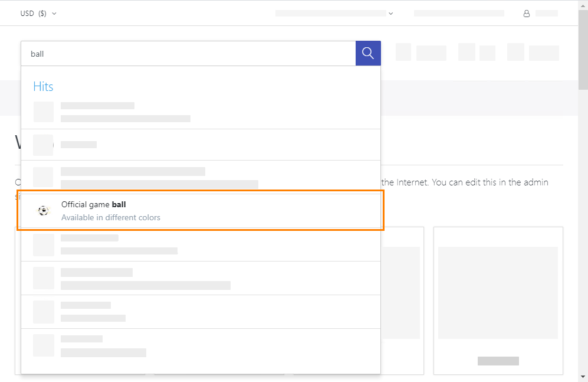Click the placeholder label next to the user icon

(547, 14)
